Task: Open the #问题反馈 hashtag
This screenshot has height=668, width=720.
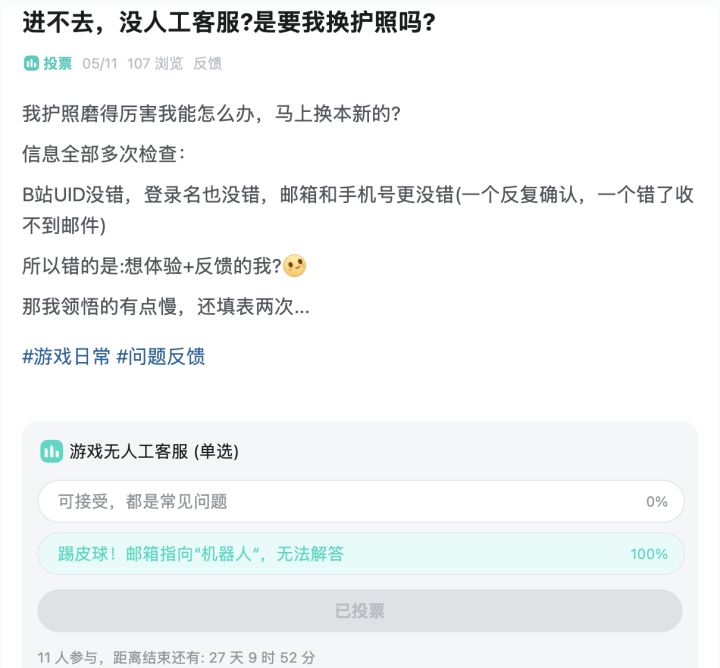Action: point(161,356)
